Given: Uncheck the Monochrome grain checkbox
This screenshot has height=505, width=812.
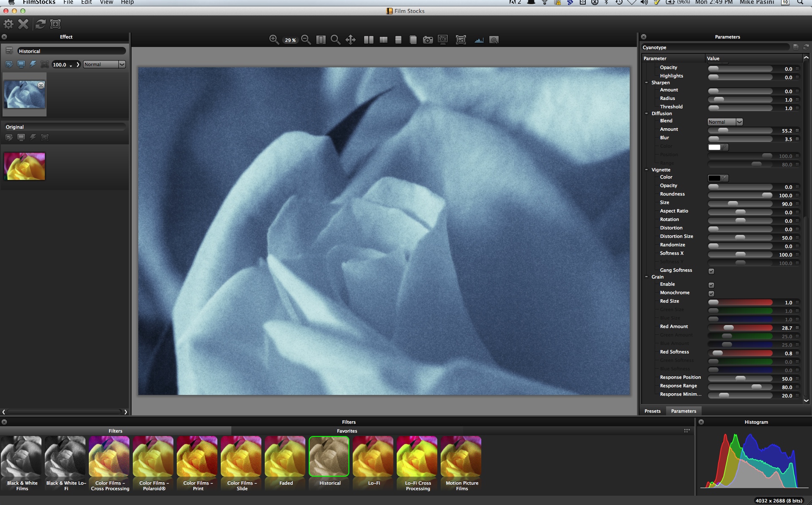Looking at the screenshot, I should pos(711,293).
